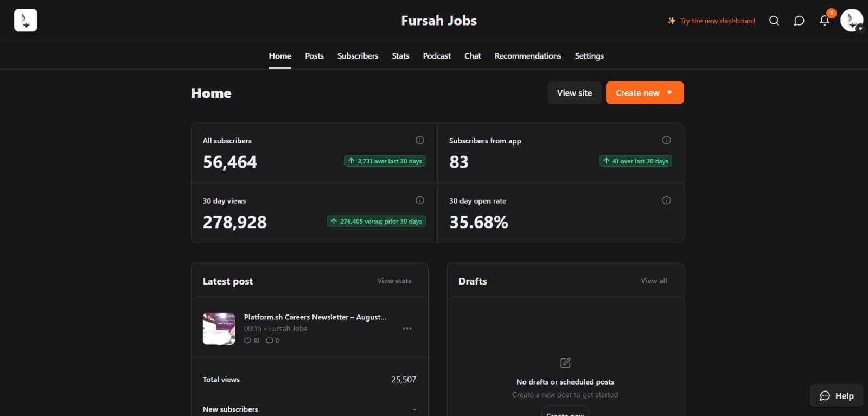Switch to the Posts tab
Image resolution: width=868 pixels, height=416 pixels.
tap(314, 56)
